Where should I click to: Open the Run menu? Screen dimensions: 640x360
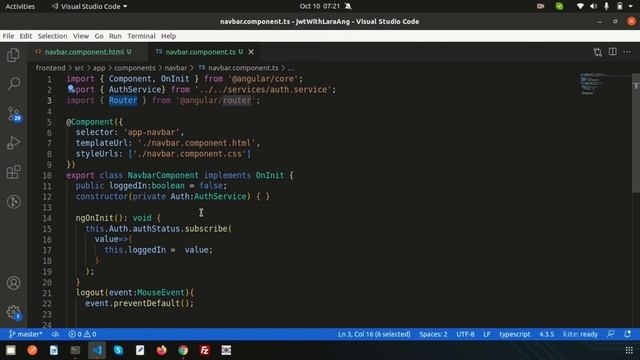click(115, 36)
